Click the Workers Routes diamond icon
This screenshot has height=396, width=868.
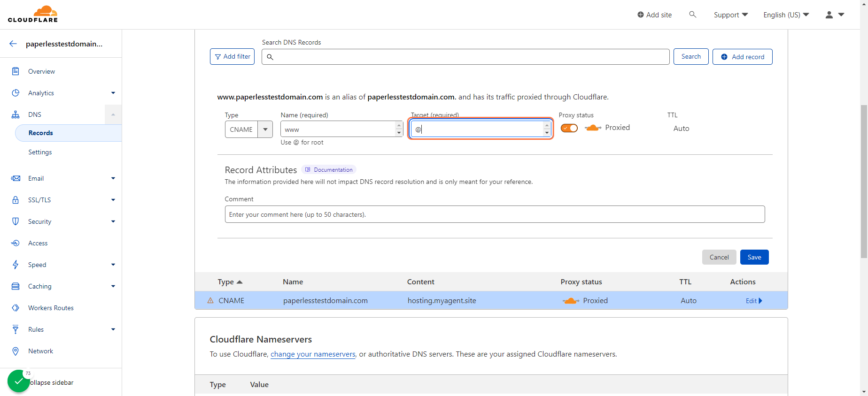[x=15, y=308]
